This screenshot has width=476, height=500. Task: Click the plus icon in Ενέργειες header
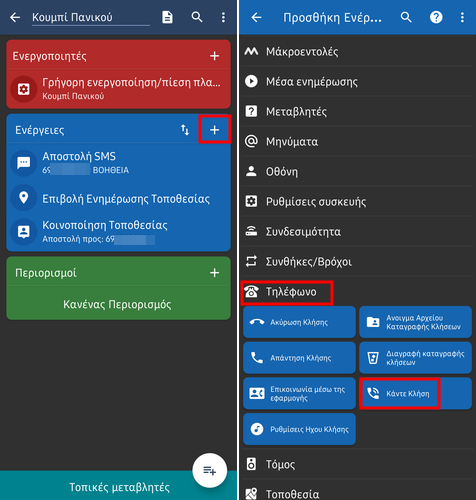tap(214, 130)
